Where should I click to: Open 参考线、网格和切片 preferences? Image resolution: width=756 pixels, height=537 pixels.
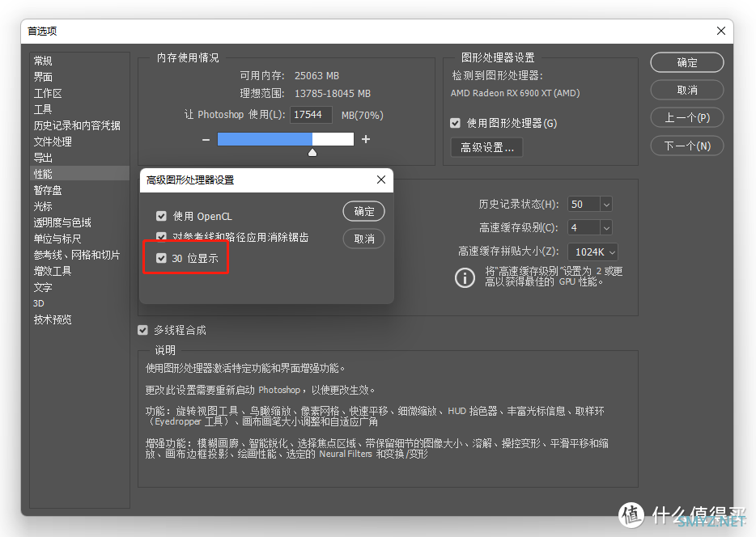pos(77,255)
